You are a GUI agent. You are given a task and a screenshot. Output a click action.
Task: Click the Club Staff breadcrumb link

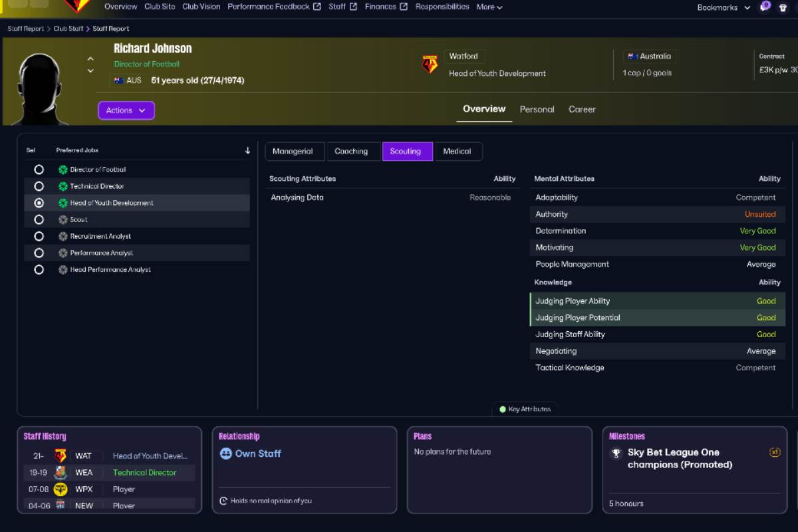pyautogui.click(x=68, y=29)
